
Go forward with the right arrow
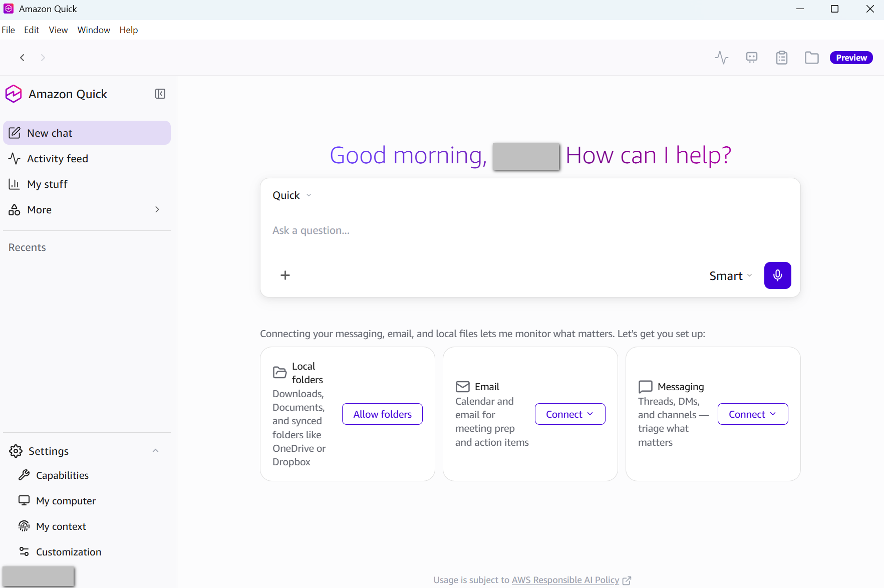click(43, 58)
